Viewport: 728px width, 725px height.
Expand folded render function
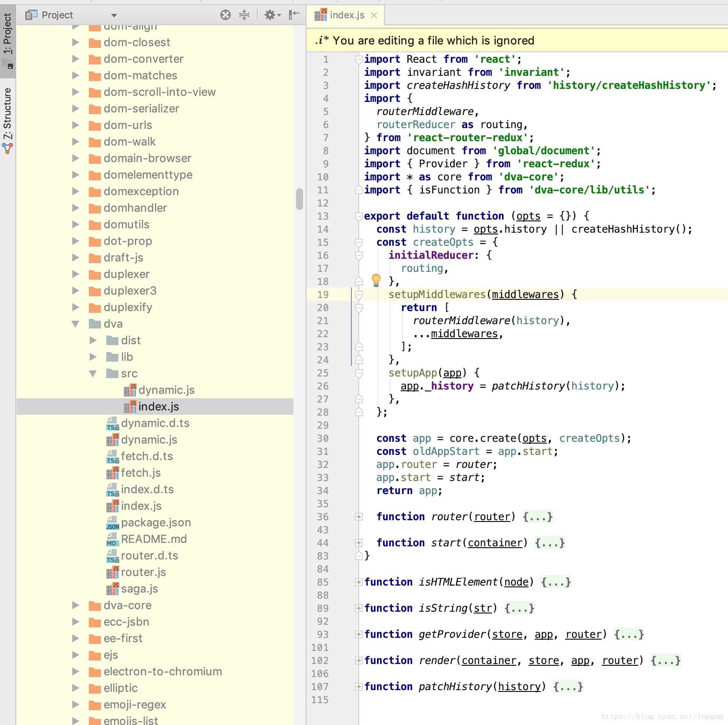359,661
